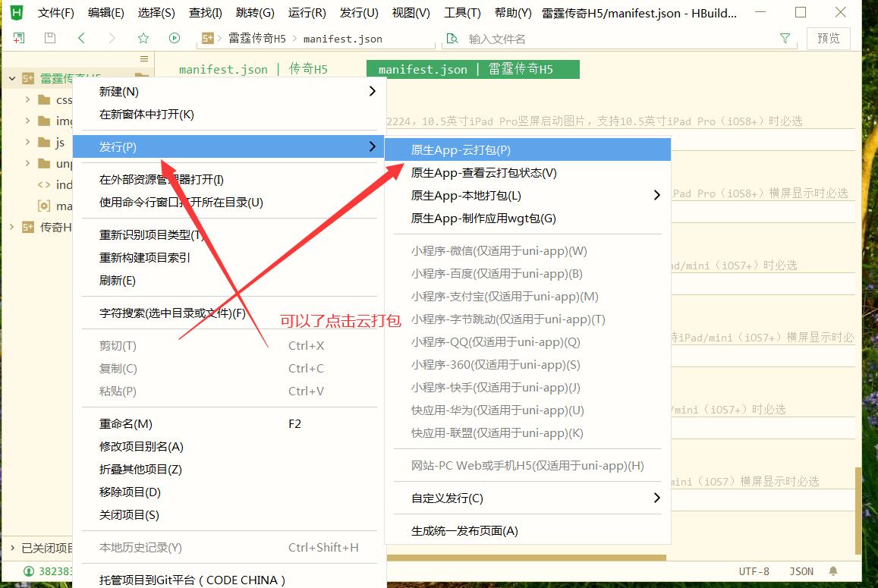The height and width of the screenshot is (588, 878).
Task: Switch to manifest.json | 传奇H5 tab
Action: pyautogui.click(x=253, y=70)
